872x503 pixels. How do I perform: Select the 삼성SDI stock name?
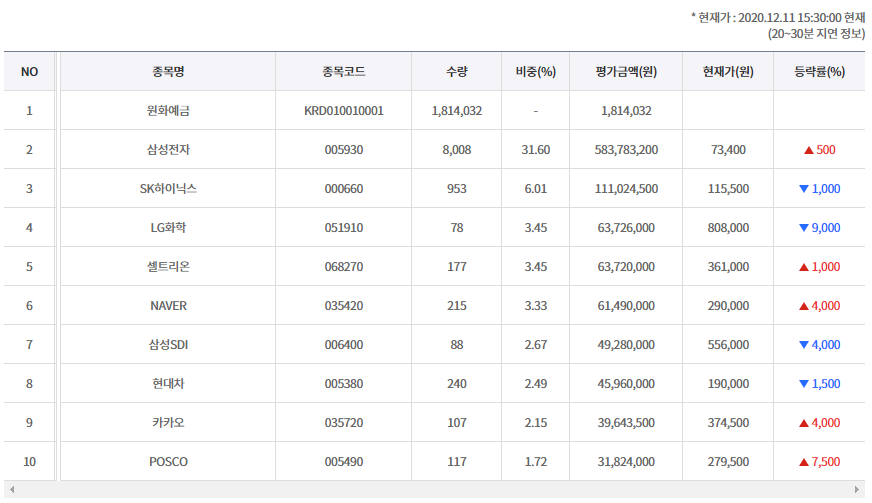(x=168, y=344)
